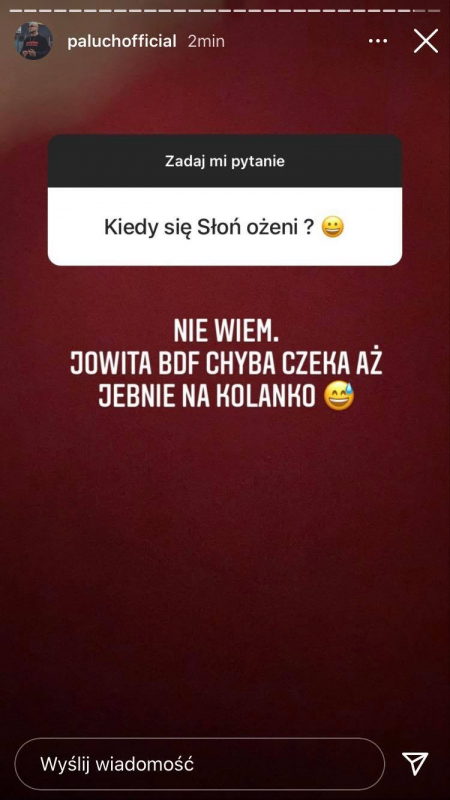Click the segmented story progress bar
Screen dimensions: 450x800
224,10
